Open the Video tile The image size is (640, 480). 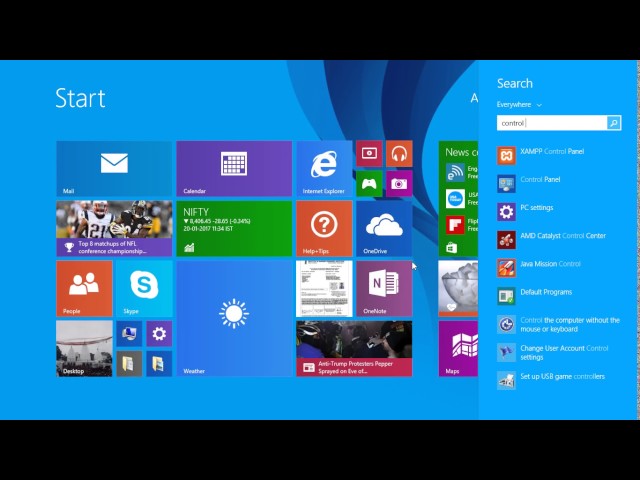[x=369, y=153]
